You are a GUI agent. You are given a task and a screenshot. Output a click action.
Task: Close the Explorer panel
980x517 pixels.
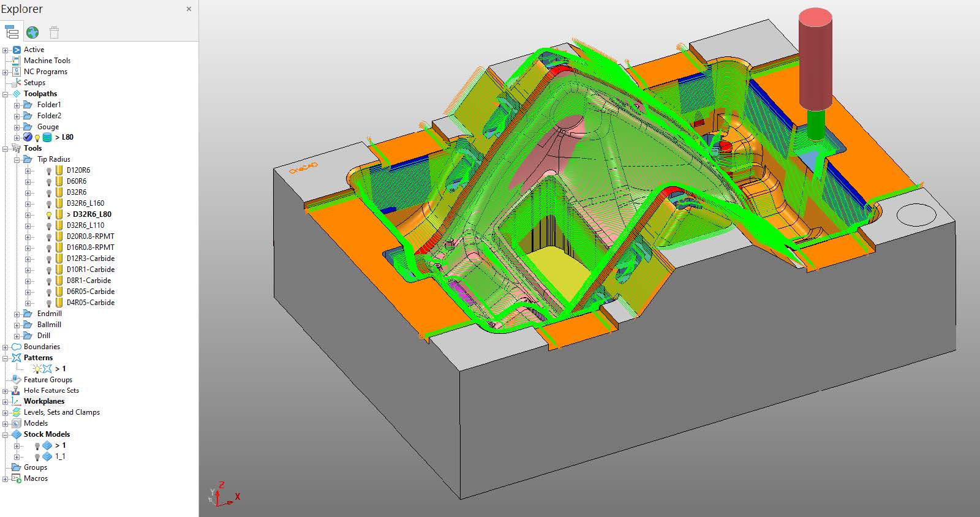click(189, 9)
